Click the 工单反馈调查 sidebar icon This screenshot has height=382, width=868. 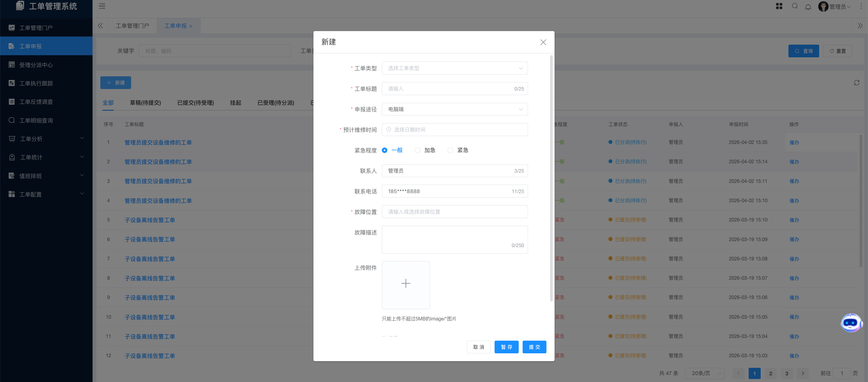click(12, 102)
